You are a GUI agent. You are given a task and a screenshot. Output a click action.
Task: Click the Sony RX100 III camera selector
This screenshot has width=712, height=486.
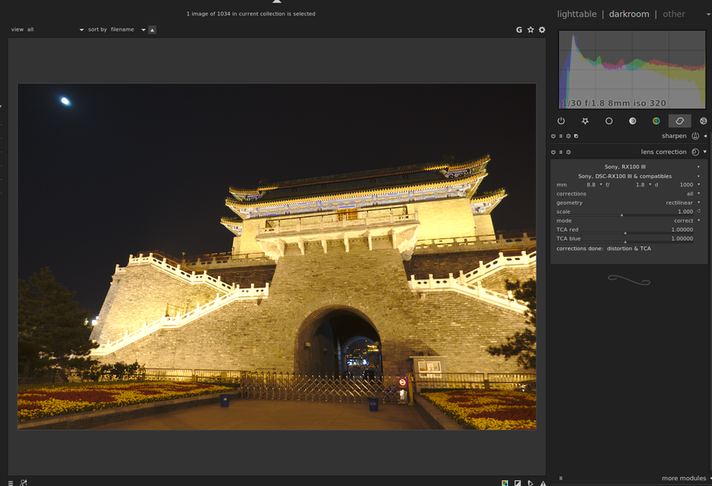(627, 167)
